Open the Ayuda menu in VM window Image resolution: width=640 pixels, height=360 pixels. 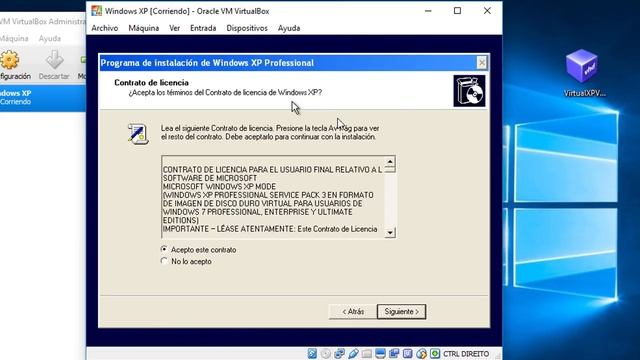coord(289,28)
